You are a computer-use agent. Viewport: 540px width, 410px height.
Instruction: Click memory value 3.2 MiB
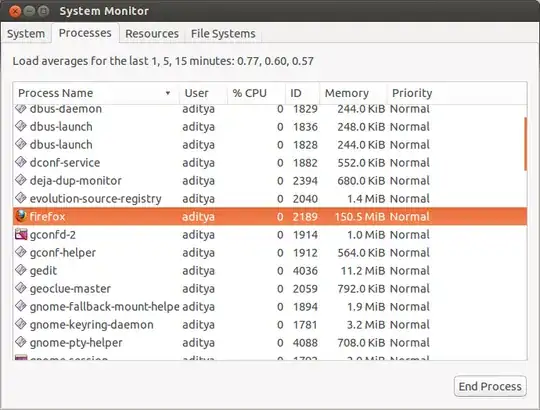[366, 325]
